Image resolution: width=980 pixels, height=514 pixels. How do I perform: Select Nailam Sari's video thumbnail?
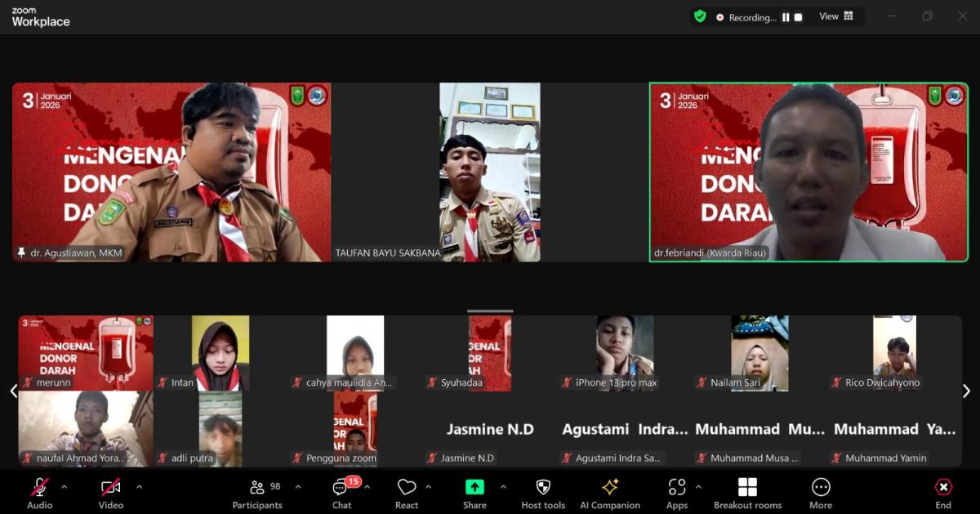click(x=759, y=353)
